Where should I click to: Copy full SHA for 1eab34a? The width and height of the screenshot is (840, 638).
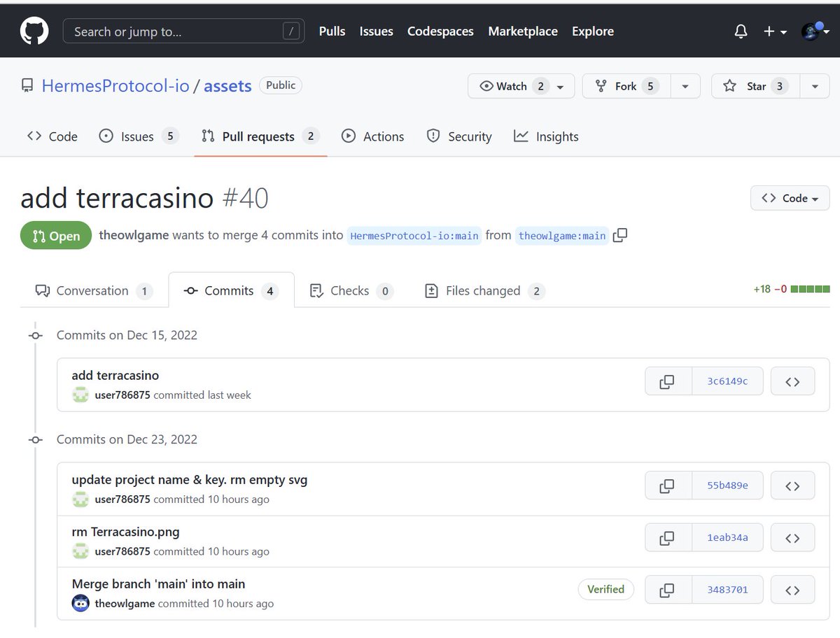[x=668, y=537]
